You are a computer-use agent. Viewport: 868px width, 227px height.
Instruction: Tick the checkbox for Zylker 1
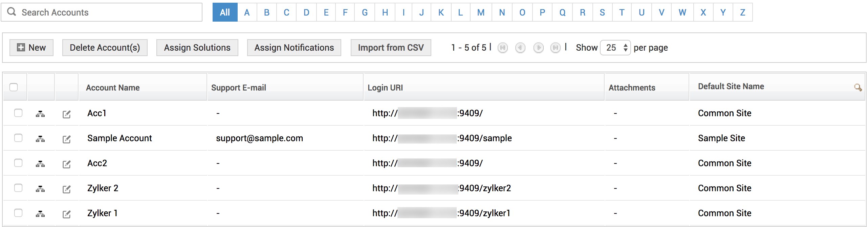[x=18, y=213]
